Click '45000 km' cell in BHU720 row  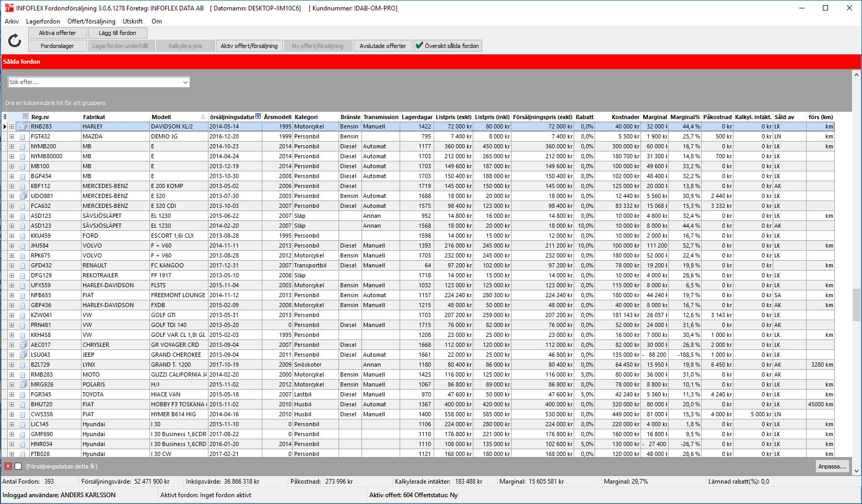(x=820, y=404)
